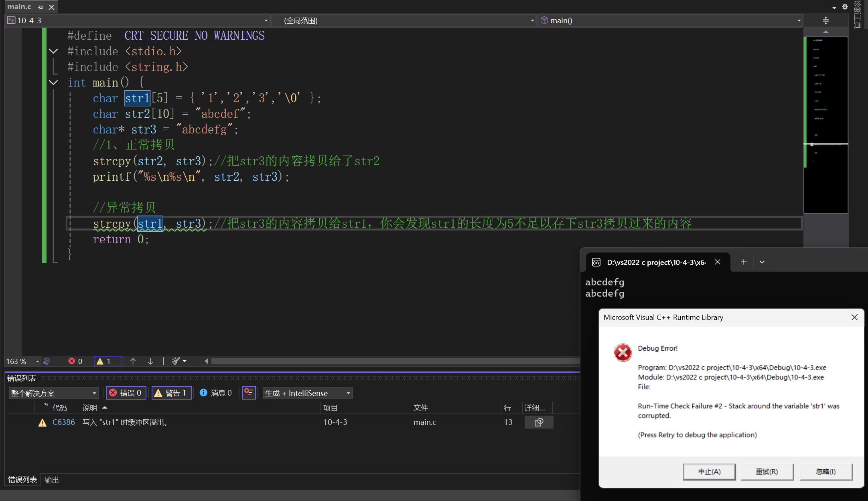Screen dimensions: 868x501
Task: Open the C6386 warning code link
Action: [63, 422]
